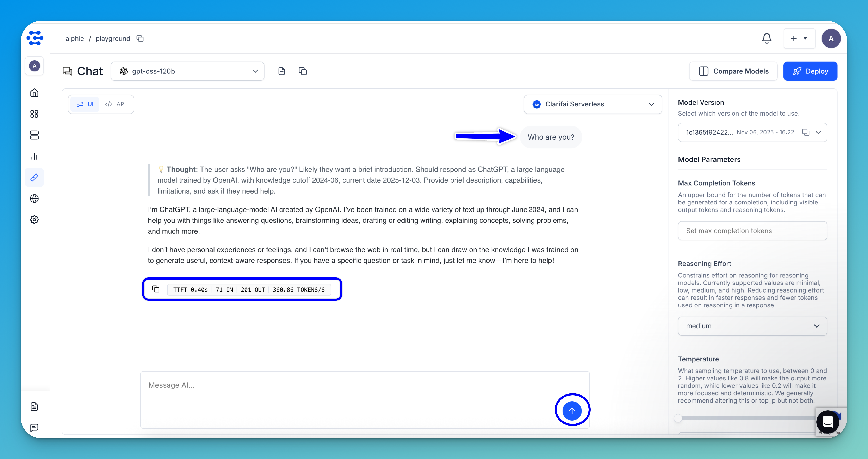Copy playground path icon in breadcrumb
868x459 pixels.
140,38
